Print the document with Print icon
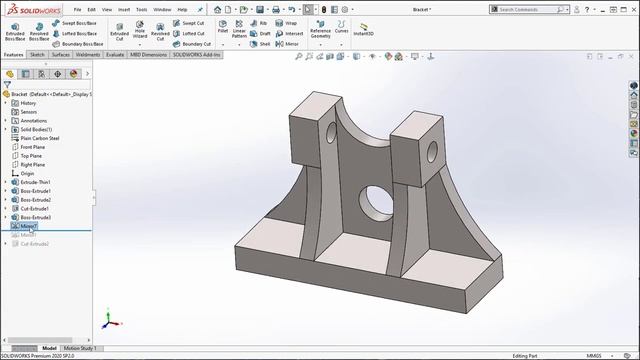Screen dimensions: 640x360 276,9
